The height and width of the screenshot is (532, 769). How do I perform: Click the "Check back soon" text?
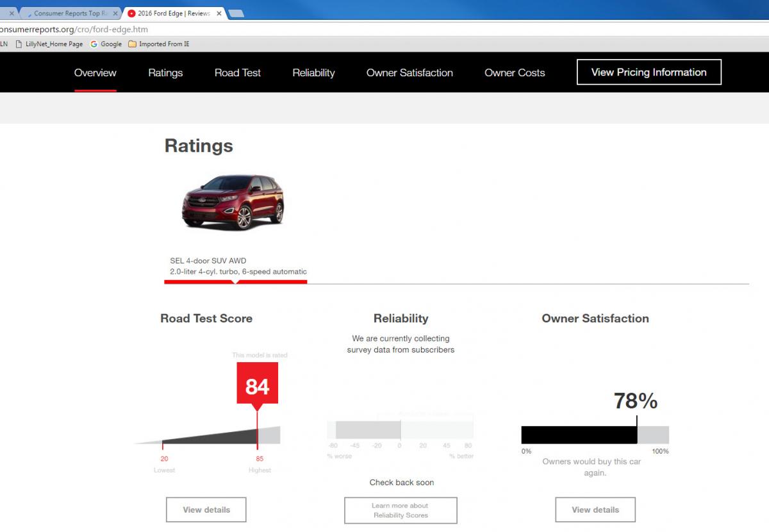point(402,483)
